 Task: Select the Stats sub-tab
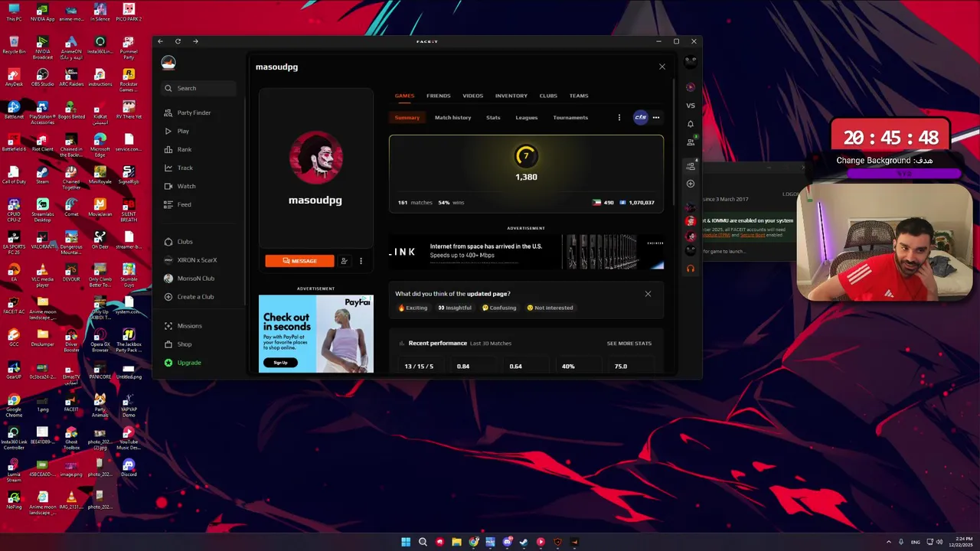tap(493, 118)
